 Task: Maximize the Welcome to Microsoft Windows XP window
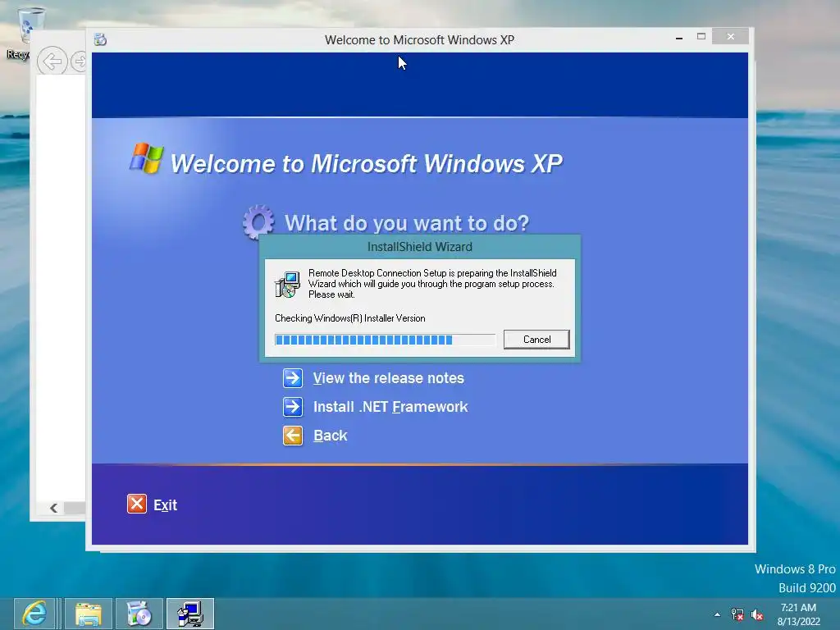click(x=701, y=36)
